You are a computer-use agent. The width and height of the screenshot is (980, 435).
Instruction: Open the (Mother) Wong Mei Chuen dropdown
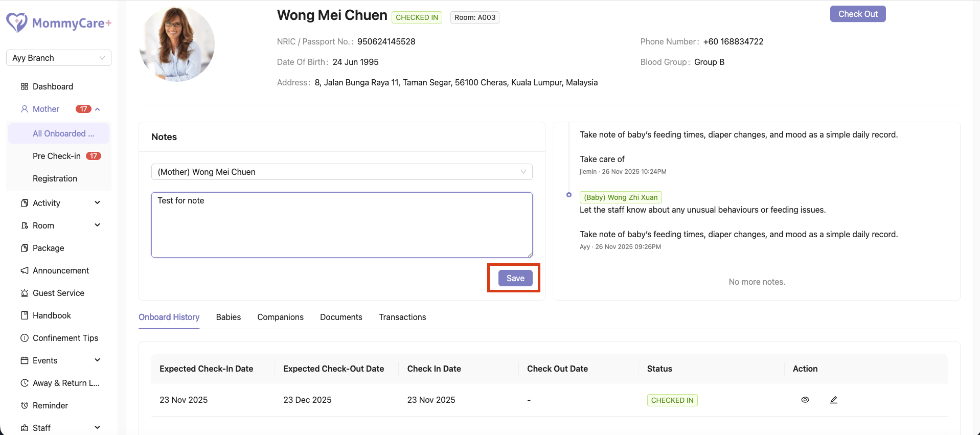342,172
